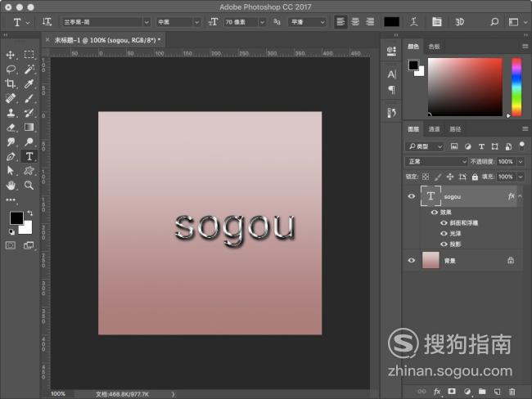Screen dimensions: 532x399
Task: Select the Magic Wand tool
Action: pyautogui.click(x=29, y=69)
